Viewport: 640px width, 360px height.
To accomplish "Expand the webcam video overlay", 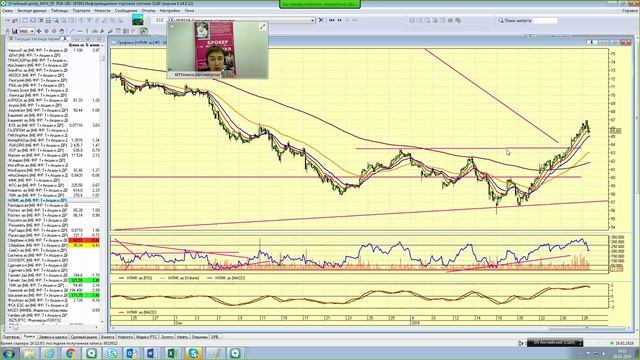I will pos(262,27).
